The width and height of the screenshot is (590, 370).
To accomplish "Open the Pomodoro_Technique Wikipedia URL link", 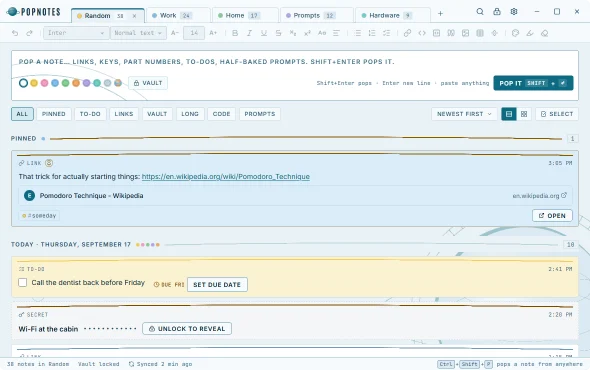I will point(226,177).
